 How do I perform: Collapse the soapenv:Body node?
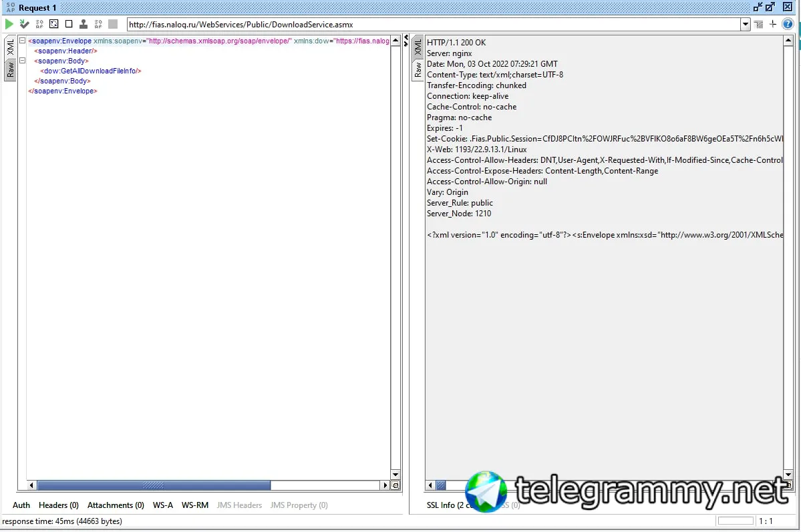(23, 60)
